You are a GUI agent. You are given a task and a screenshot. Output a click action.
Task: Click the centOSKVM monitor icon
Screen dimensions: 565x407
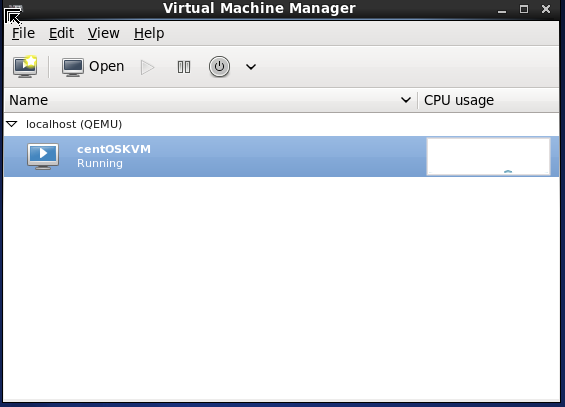tap(43, 156)
